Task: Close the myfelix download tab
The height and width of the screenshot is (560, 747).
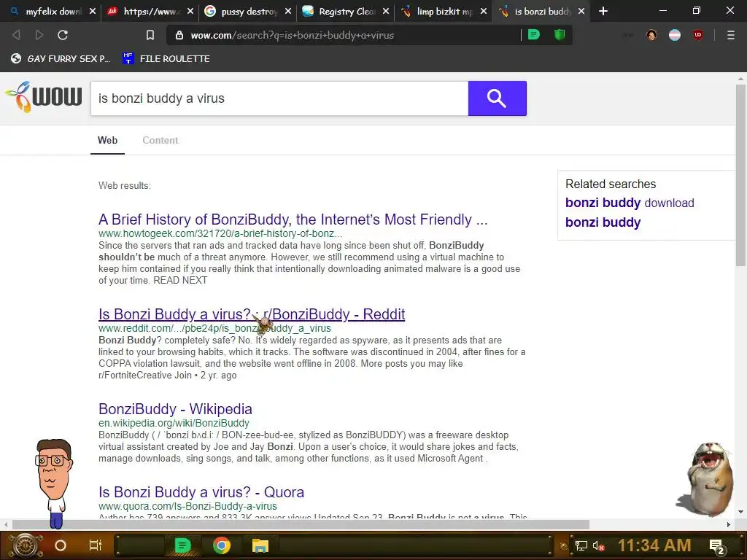Action: pyautogui.click(x=93, y=11)
